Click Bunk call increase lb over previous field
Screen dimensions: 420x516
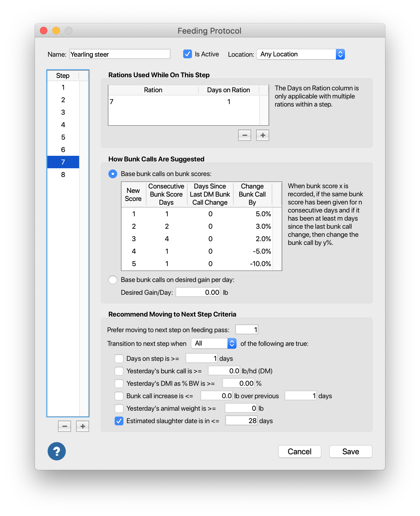[x=217, y=396]
